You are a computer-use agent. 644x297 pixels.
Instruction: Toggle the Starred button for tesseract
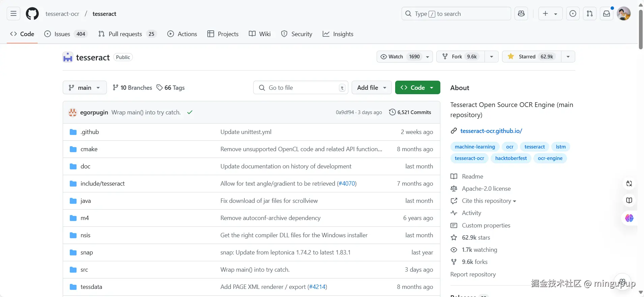pos(532,57)
